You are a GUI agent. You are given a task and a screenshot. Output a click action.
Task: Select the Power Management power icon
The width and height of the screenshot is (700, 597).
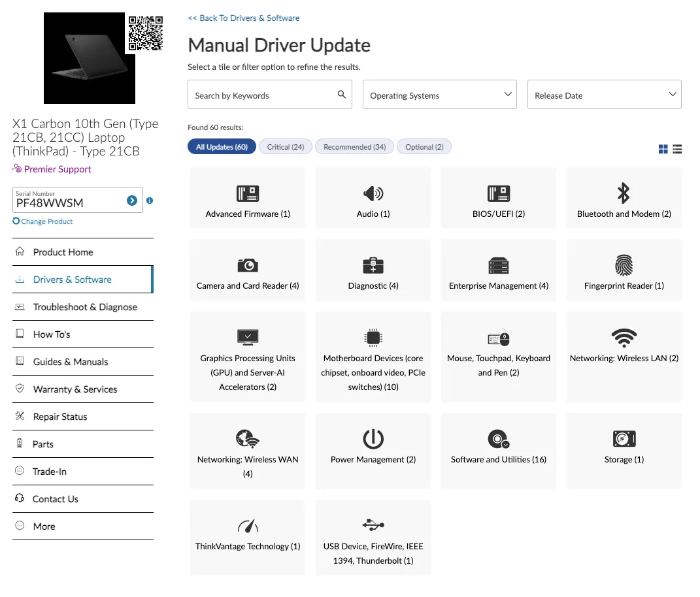click(x=373, y=438)
